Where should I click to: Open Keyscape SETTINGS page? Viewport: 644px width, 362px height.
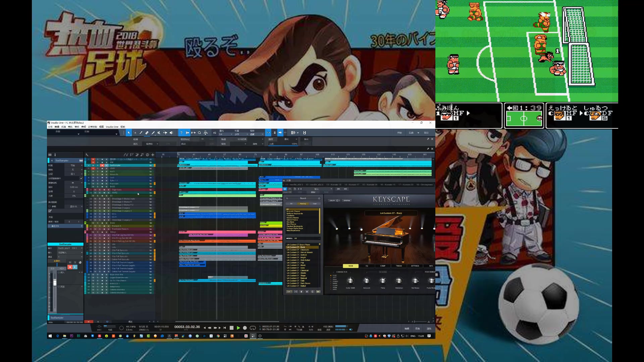click(415, 266)
